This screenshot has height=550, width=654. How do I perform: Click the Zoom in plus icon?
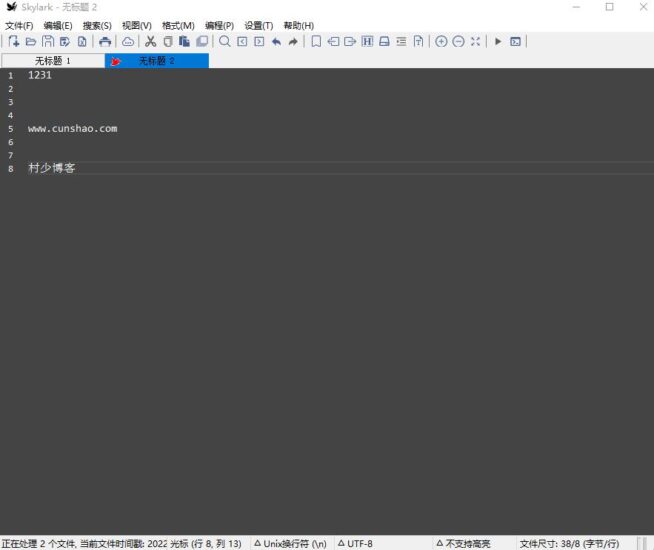(x=441, y=42)
